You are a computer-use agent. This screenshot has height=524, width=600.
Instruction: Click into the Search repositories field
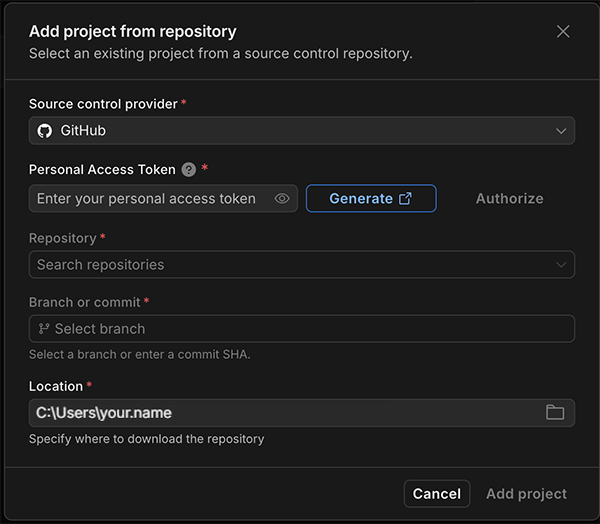pos(280,265)
